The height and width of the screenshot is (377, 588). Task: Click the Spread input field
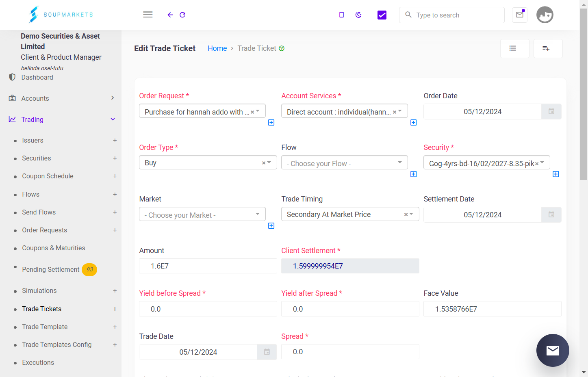350,352
